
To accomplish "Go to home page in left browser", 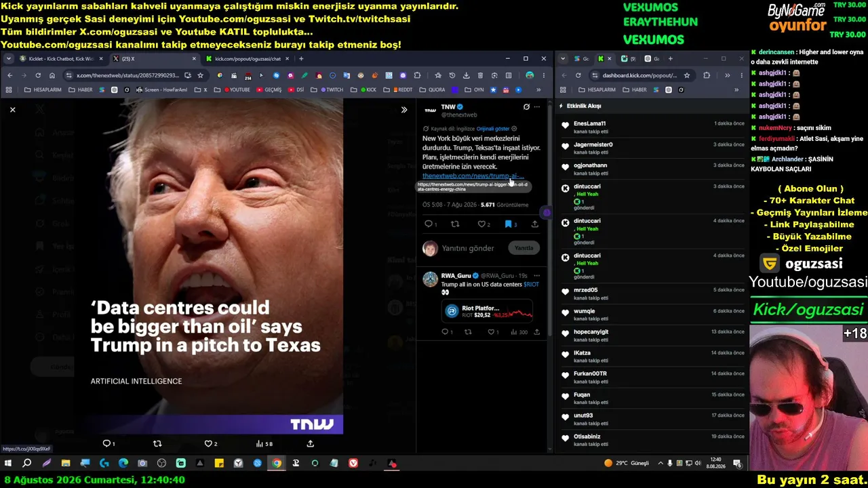I will (53, 75).
